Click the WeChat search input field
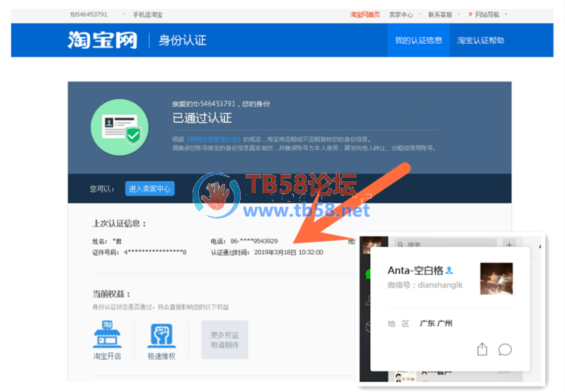565x392 pixels. tap(446, 245)
